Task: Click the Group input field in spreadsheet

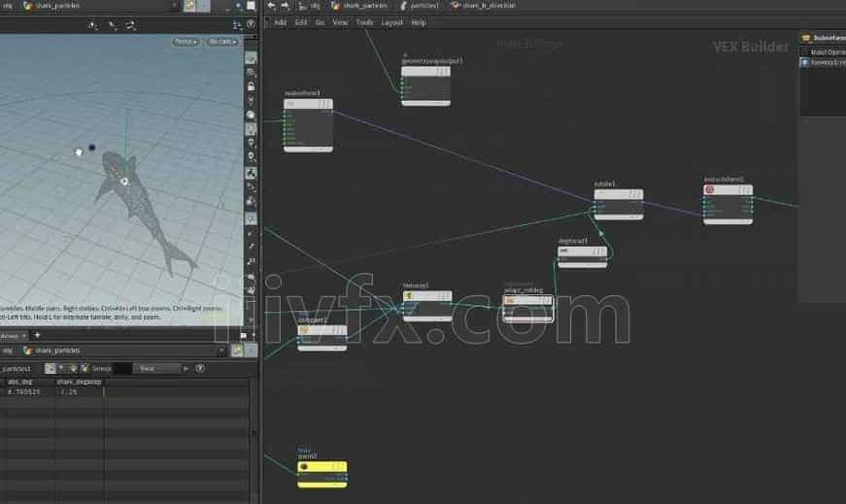Action: [x=122, y=369]
